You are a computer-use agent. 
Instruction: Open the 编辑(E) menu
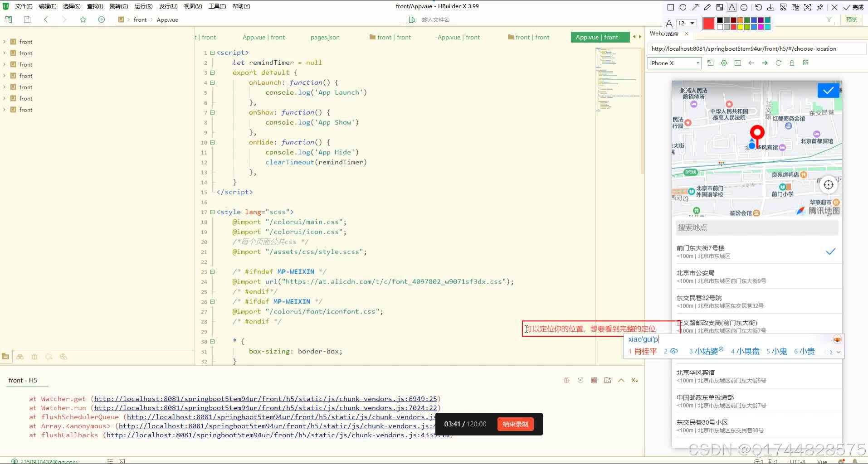click(48, 6)
